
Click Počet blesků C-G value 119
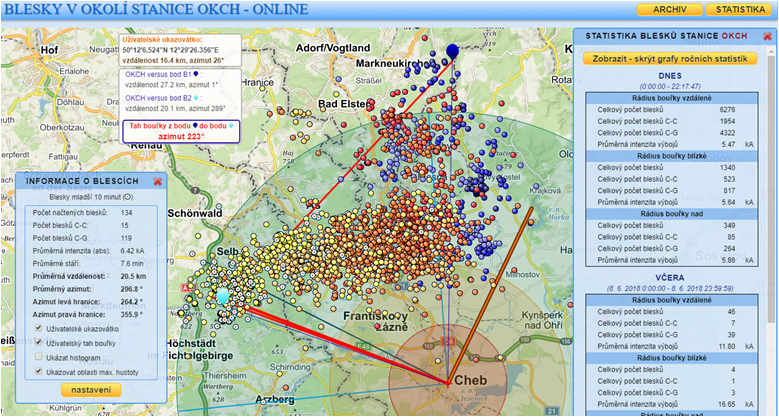[x=127, y=238]
